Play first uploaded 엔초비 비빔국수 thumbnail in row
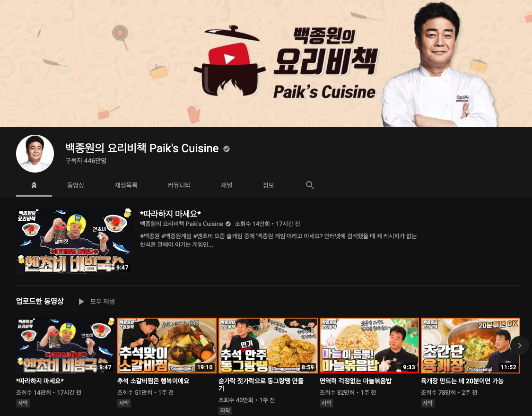532x416 pixels. coord(65,346)
